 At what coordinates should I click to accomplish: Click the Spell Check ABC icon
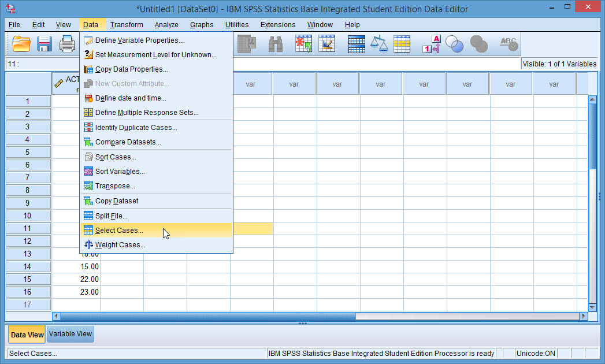[x=509, y=44]
